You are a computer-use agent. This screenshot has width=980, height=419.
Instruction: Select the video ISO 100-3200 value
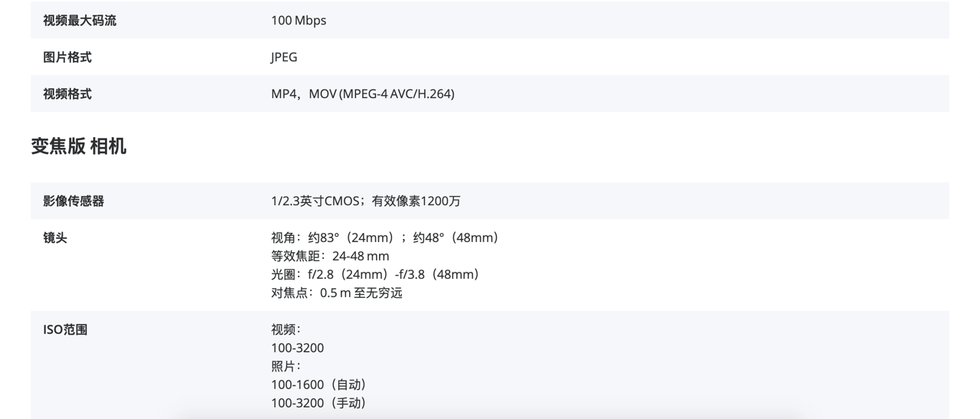(x=298, y=349)
